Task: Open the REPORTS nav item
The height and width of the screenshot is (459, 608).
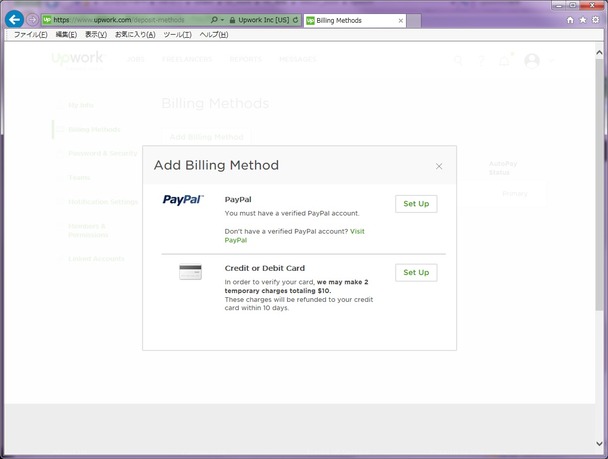Action: 245,59
